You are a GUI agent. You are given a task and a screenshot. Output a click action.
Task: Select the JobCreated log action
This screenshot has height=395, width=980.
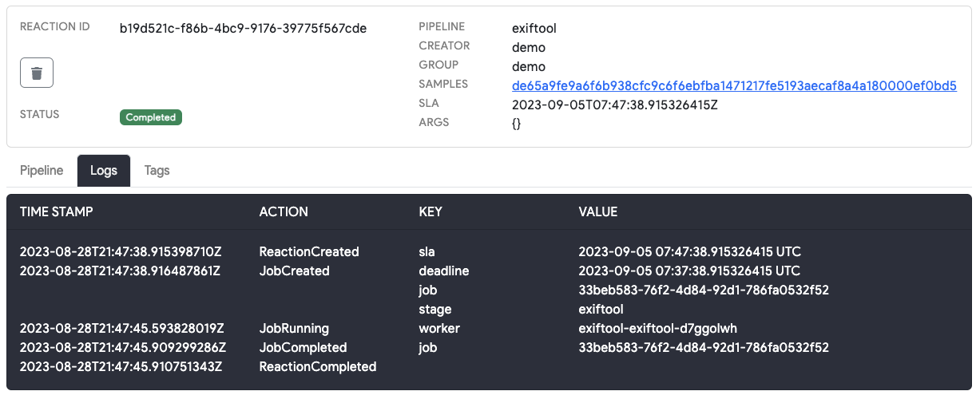pos(295,271)
